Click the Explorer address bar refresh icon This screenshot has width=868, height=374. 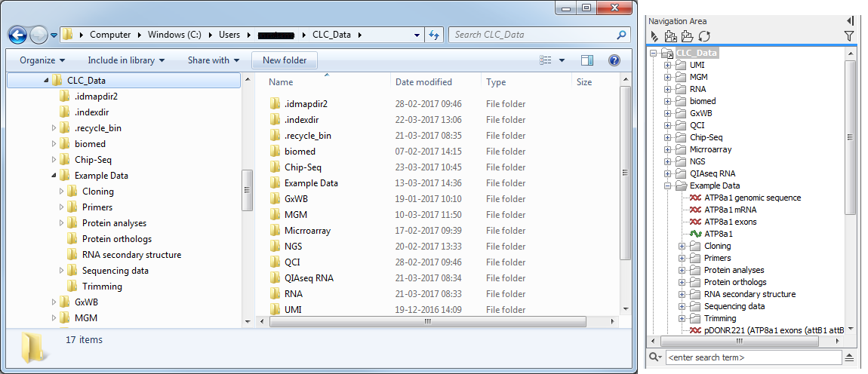pyautogui.click(x=434, y=35)
